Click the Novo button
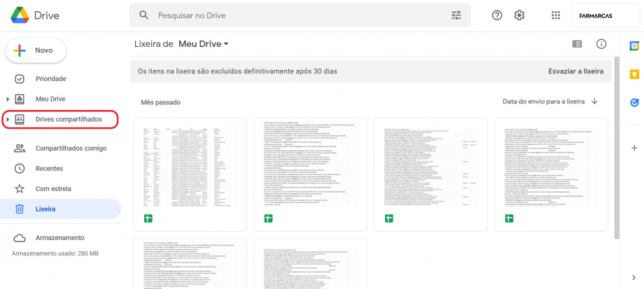The width and height of the screenshot is (644, 289). click(36, 50)
